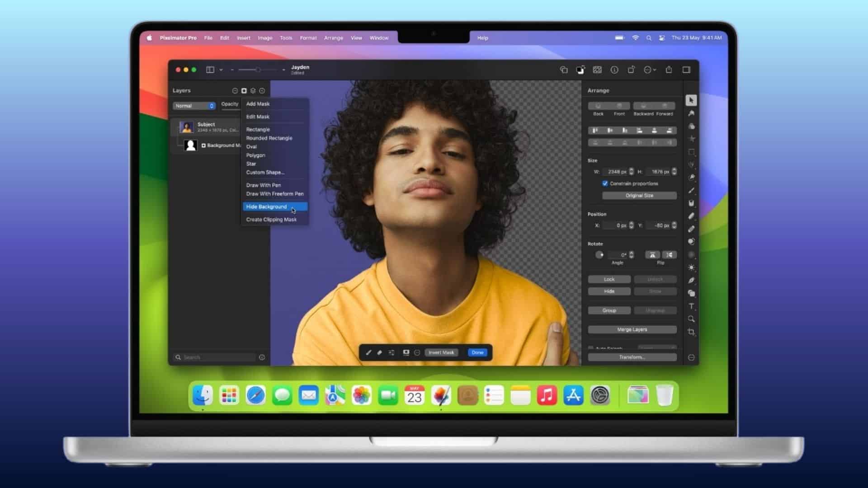Toggle the right sidebar panel icon
Screen dimensions: 868x488
686,70
